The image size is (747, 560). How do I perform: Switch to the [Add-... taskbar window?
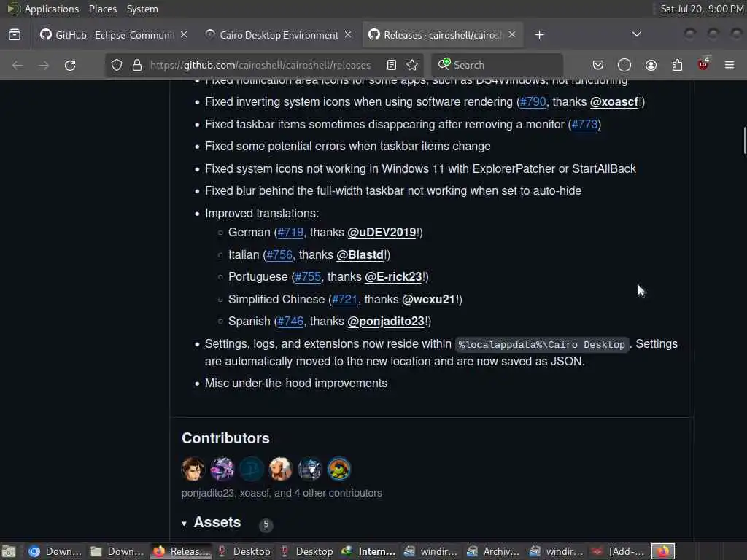tap(619, 551)
